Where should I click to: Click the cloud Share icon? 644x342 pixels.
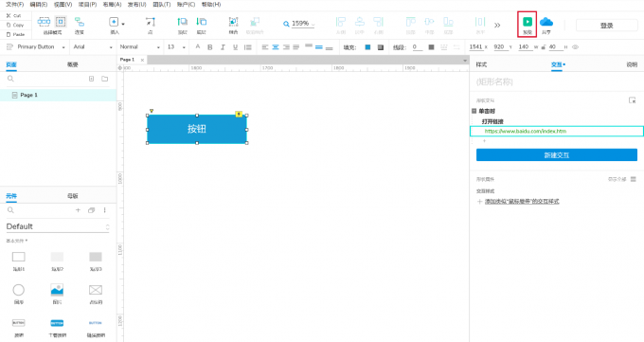tap(546, 22)
